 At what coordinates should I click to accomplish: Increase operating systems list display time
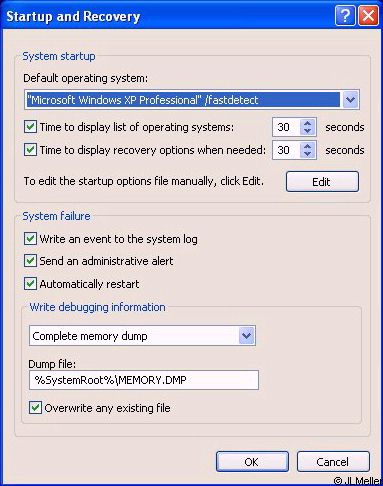(307, 123)
